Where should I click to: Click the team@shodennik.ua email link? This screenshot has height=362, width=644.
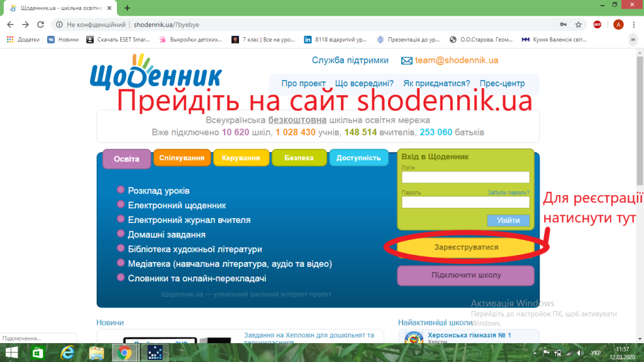tap(457, 60)
